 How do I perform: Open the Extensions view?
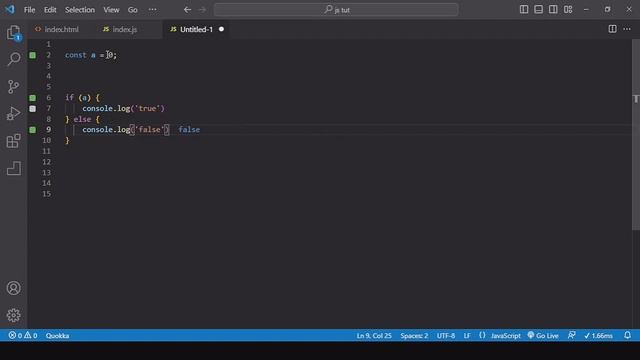[13, 141]
